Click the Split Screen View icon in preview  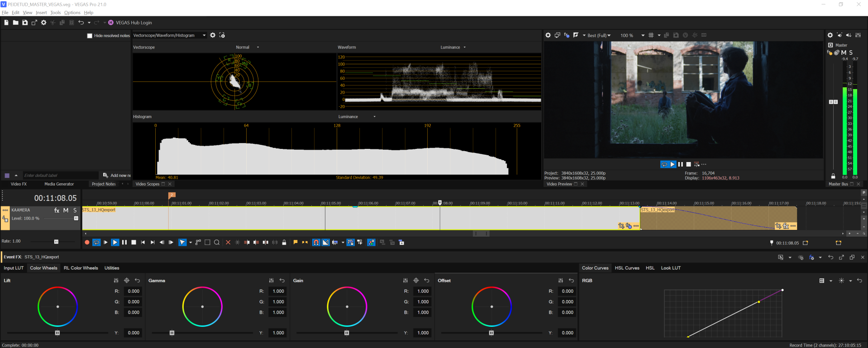point(576,35)
